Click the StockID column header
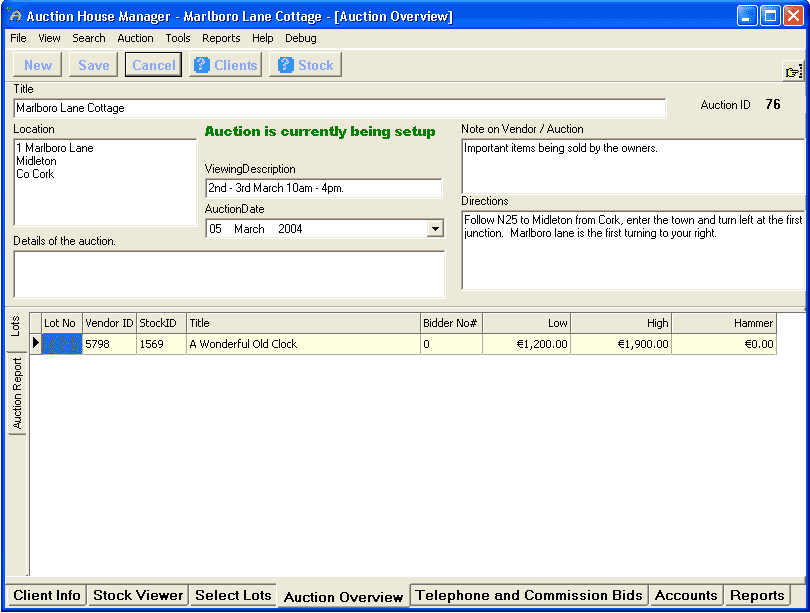This screenshot has width=810, height=613. tap(161, 323)
